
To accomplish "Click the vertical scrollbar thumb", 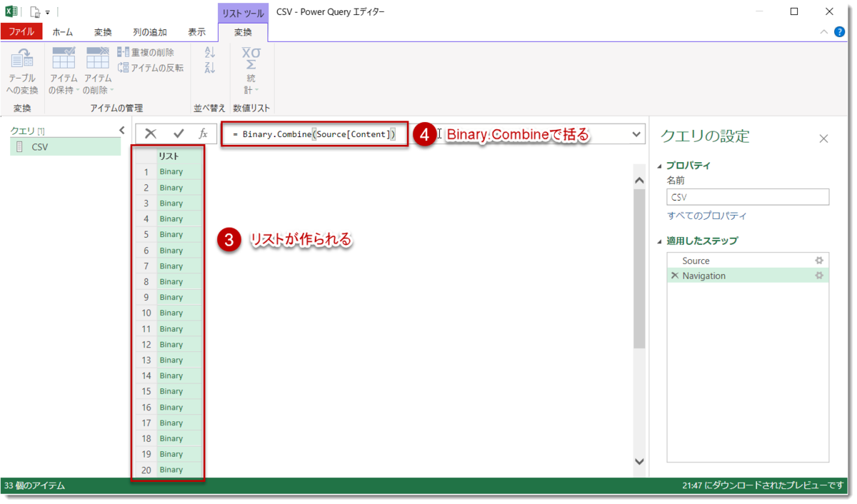I will [639, 269].
